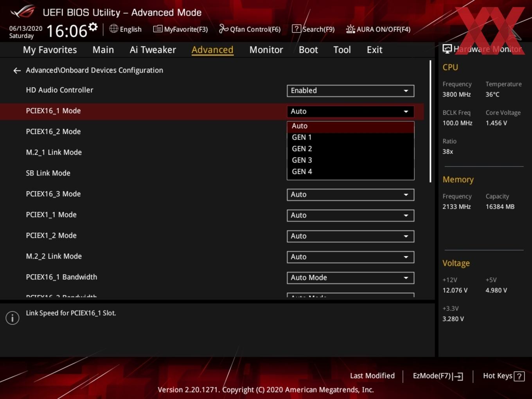Launch Qfan Control(F6)
Viewport: 532px width, 399px height.
click(x=250, y=29)
